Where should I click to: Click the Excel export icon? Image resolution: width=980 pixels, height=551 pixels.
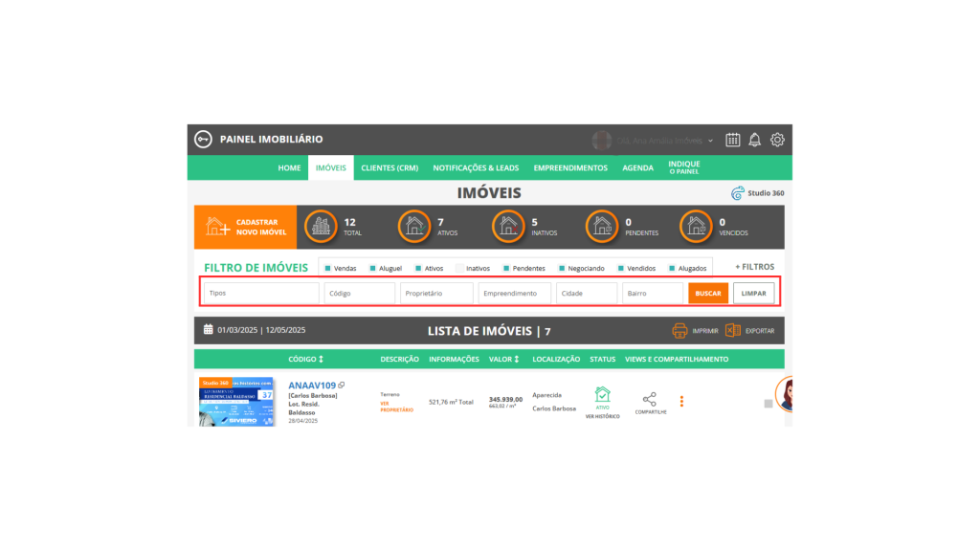(x=733, y=331)
